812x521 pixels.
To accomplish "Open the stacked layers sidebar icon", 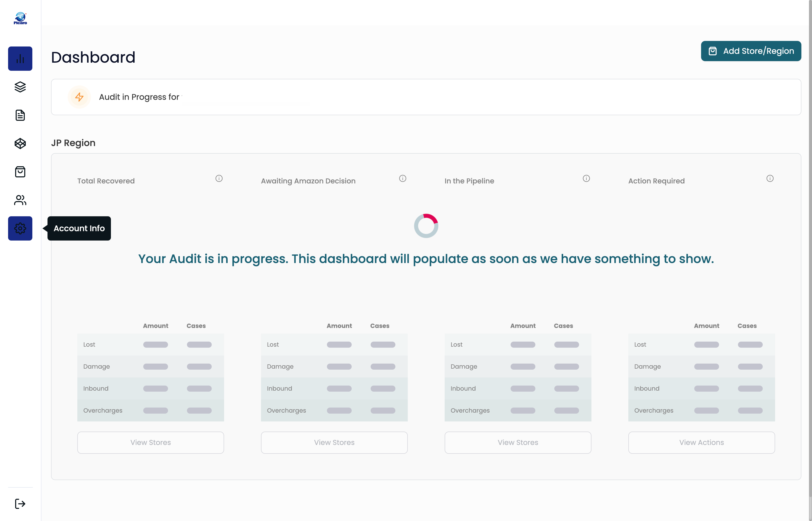I will [x=20, y=87].
